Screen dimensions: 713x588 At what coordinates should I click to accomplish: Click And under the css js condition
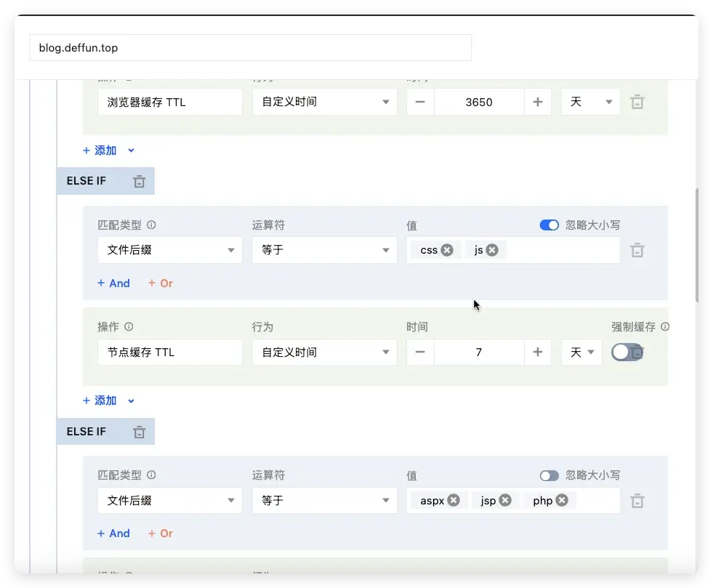113,283
